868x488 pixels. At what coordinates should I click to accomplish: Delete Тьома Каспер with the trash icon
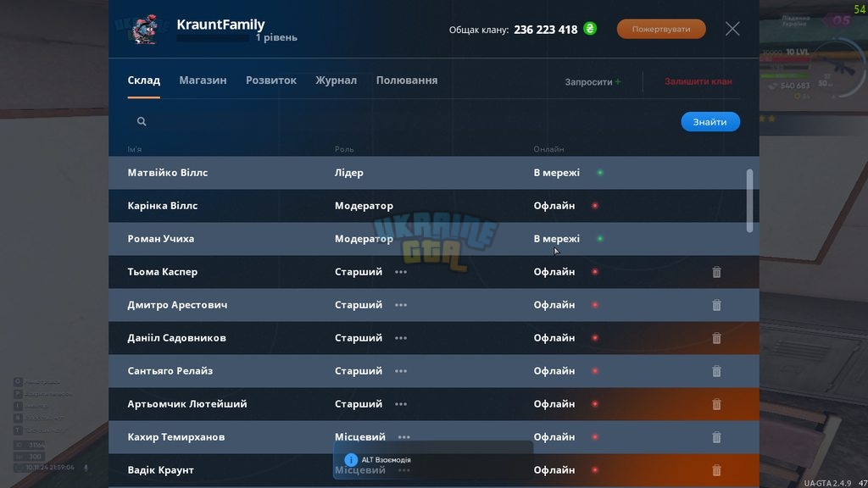[x=716, y=272]
